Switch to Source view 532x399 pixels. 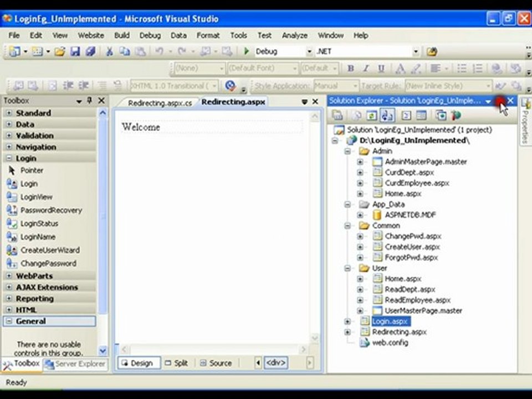pos(216,363)
